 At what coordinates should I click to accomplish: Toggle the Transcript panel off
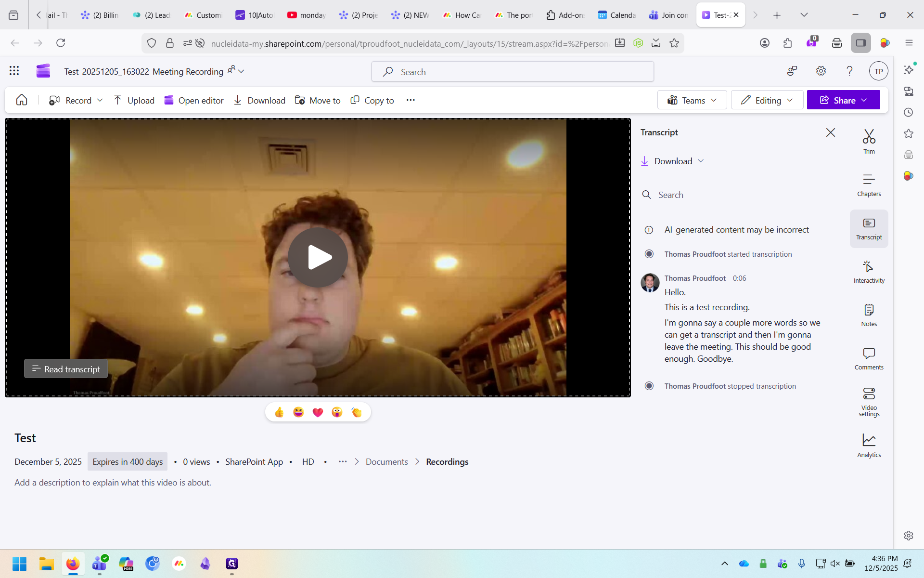(x=869, y=228)
